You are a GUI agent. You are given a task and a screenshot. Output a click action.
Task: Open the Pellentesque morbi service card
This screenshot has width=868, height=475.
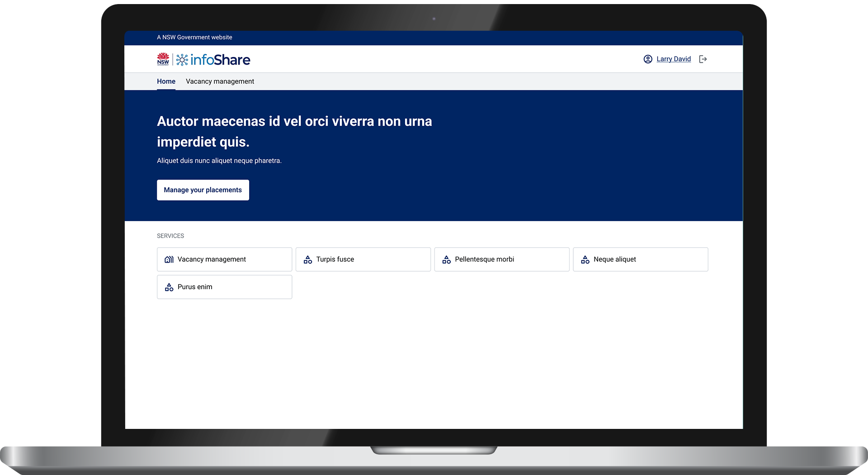[x=502, y=259]
